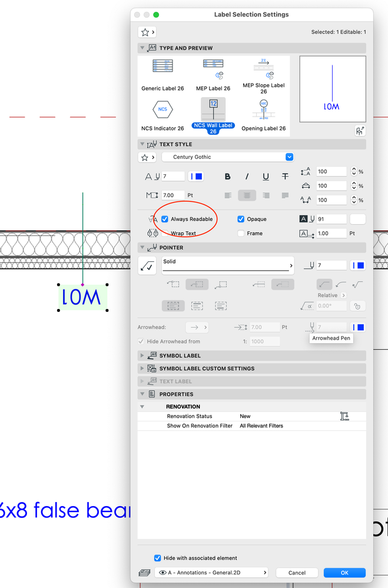Disable the Always Readable checkbox
The height and width of the screenshot is (588, 388).
[165, 219]
